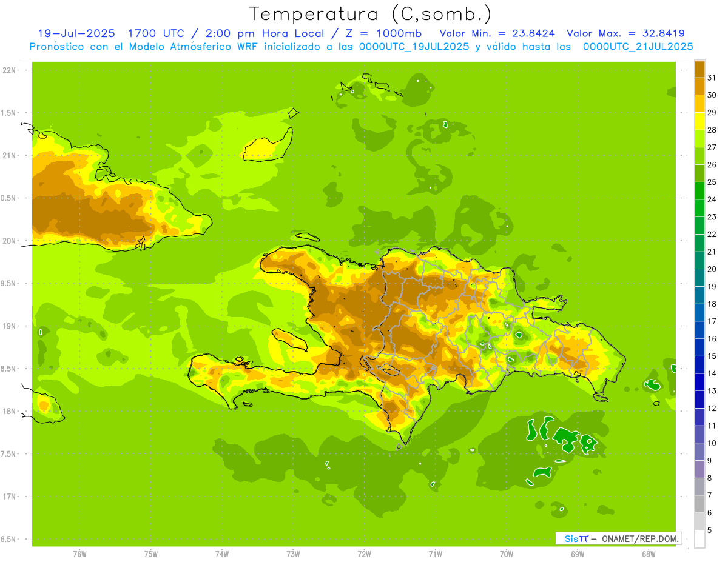
Task: Click the "1700 UTC" time text
Action: (157, 33)
